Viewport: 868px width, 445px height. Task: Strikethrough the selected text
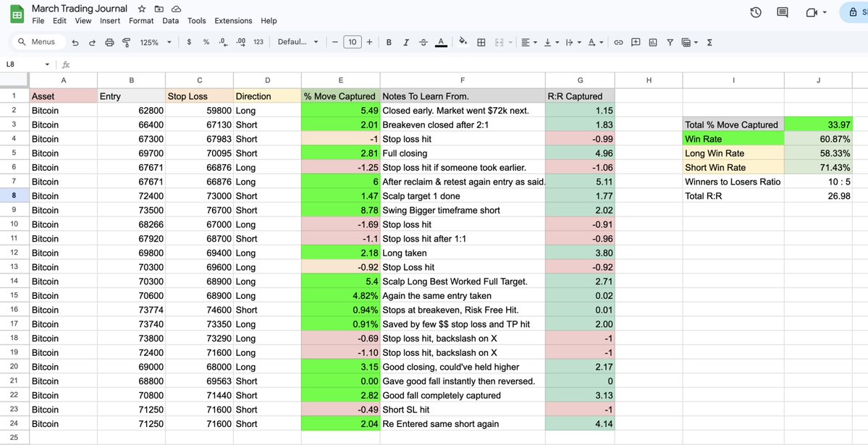point(424,42)
